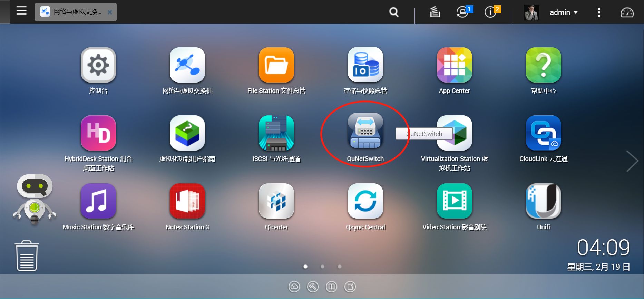Open the book icon in bottom dock
This screenshot has height=299, width=644.
click(331, 287)
